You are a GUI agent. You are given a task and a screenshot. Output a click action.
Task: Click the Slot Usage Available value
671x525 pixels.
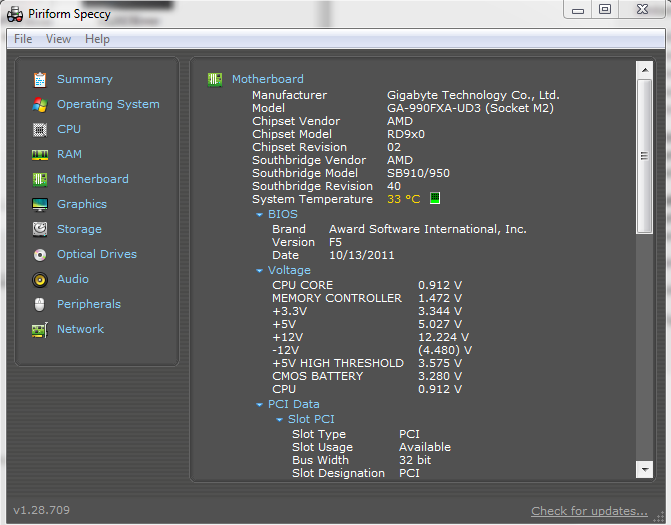click(x=425, y=447)
